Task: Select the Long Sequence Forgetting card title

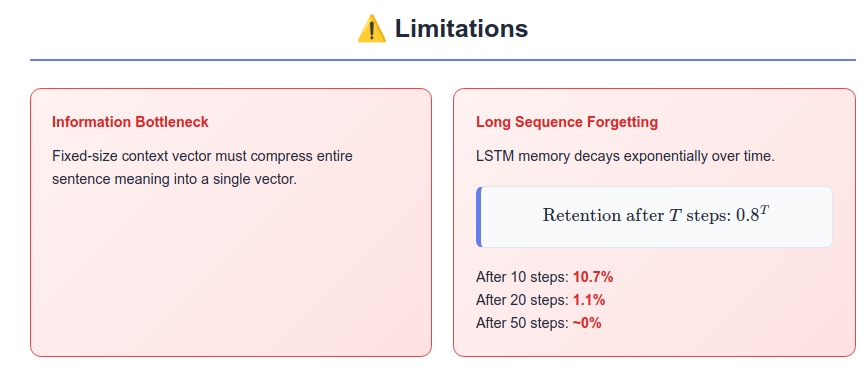Action: click(567, 122)
